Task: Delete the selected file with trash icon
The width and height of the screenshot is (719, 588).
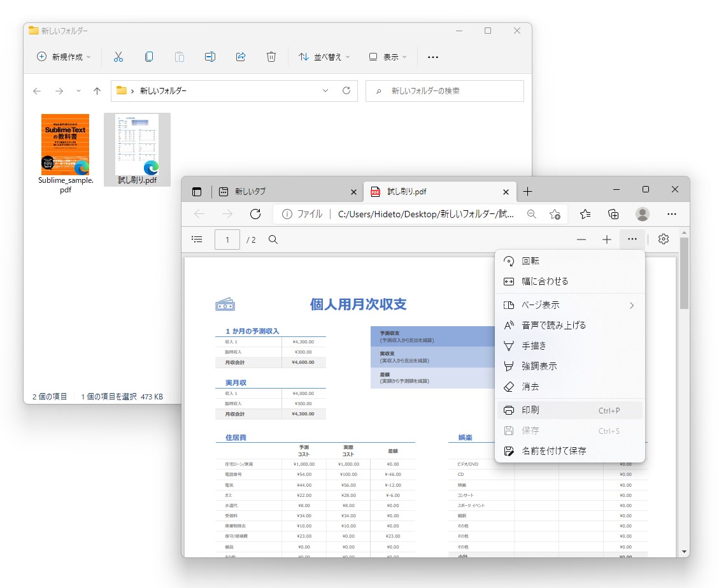Action: 271,57
